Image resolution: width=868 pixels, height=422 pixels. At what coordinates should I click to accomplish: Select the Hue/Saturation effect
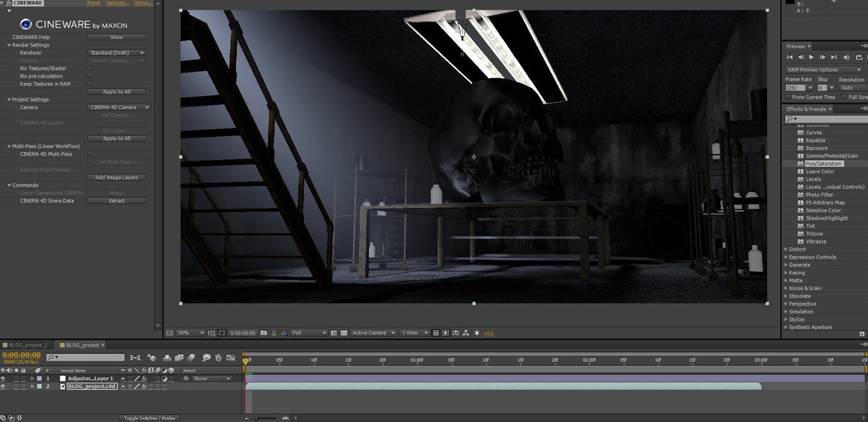coord(824,164)
